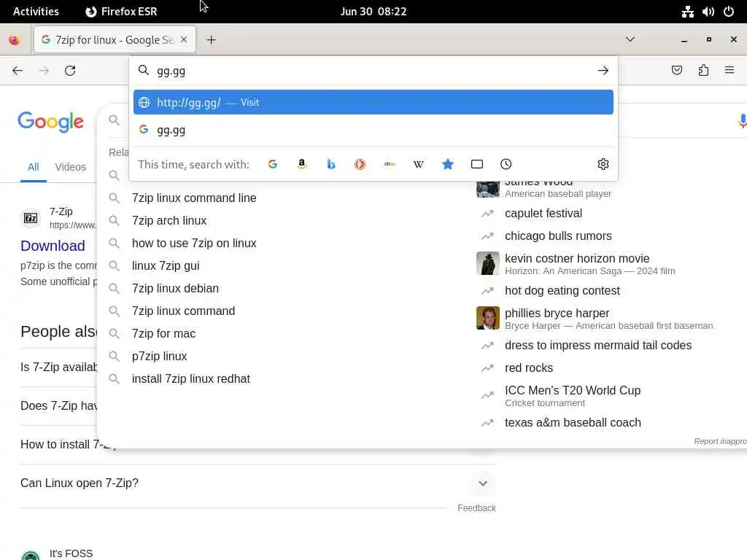Reload the current page
Image resolution: width=747 pixels, height=560 pixels.
tap(70, 71)
